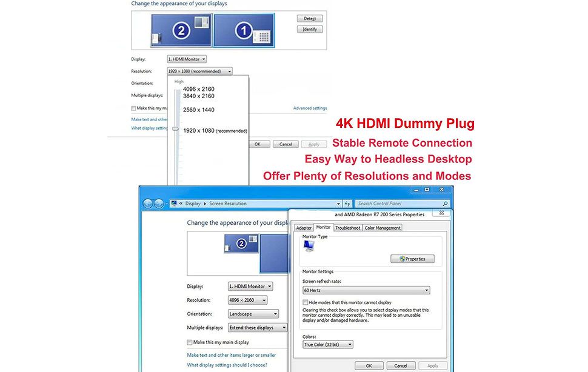Enable Hide modes that this monitor cannot display

(306, 302)
